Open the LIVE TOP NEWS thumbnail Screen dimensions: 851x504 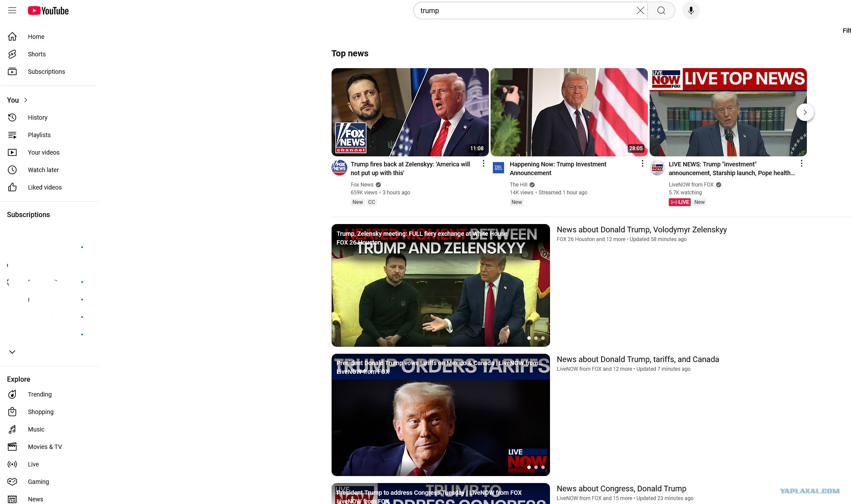click(x=728, y=112)
